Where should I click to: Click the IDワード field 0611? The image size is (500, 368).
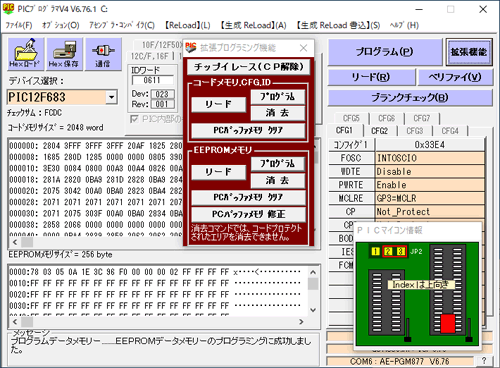click(152, 80)
